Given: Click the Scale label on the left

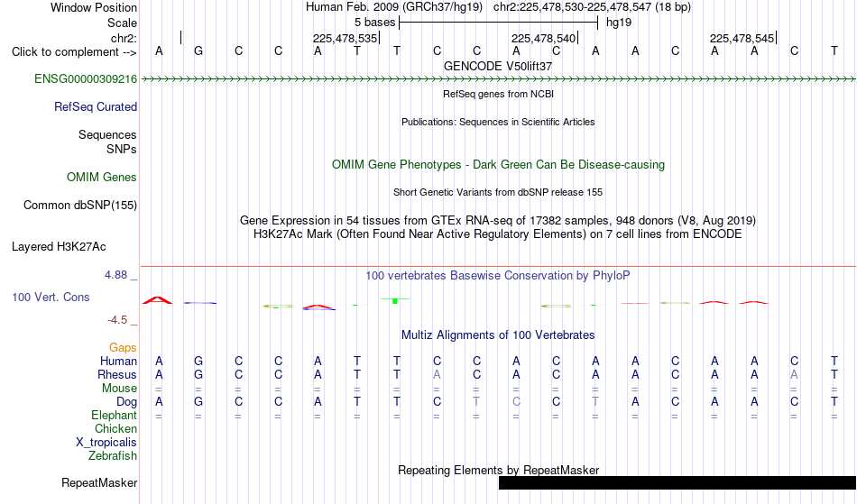Looking at the screenshot, I should (x=123, y=23).
